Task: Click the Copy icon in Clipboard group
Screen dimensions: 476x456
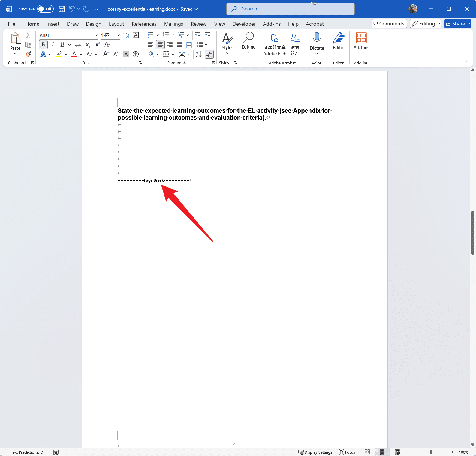Action: click(28, 45)
